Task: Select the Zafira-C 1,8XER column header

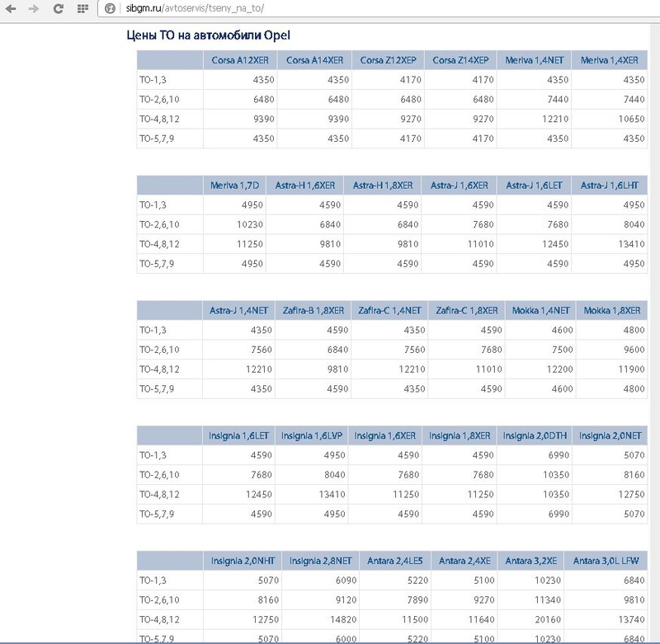Action: pos(467,310)
